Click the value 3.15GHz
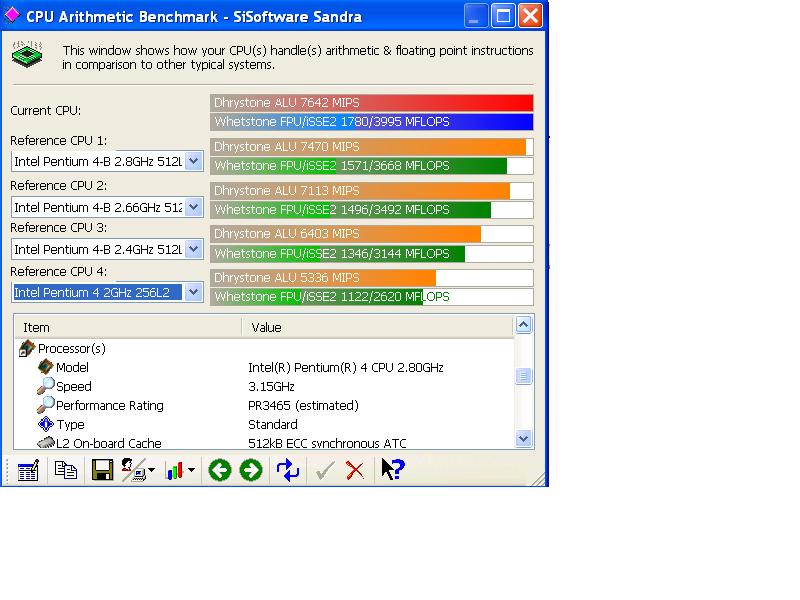 [x=271, y=386]
